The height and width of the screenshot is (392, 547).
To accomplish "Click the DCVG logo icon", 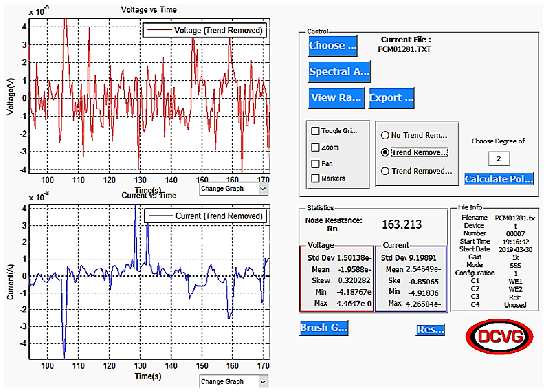I will pyautogui.click(x=499, y=336).
